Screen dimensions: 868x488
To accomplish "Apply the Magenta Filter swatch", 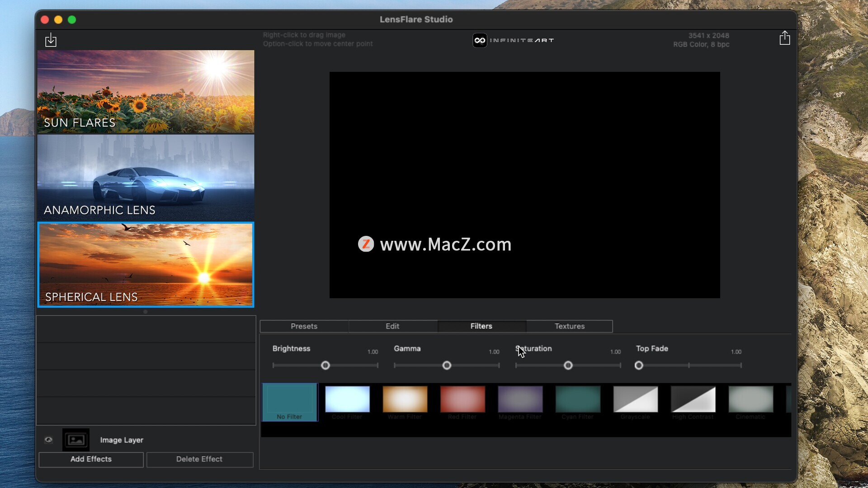I will (x=520, y=399).
